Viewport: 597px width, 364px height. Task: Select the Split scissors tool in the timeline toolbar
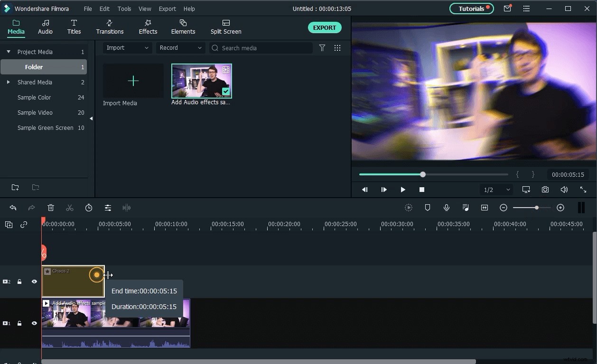click(x=70, y=208)
